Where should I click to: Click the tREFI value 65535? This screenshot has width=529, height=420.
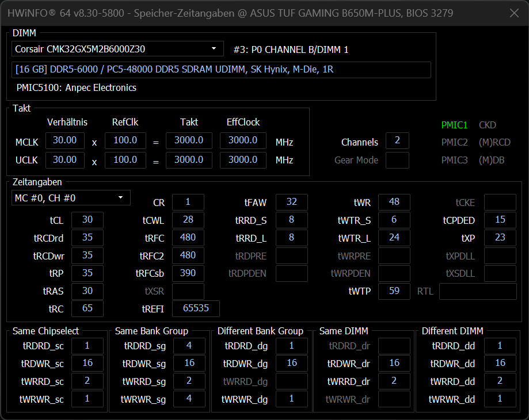point(196,308)
